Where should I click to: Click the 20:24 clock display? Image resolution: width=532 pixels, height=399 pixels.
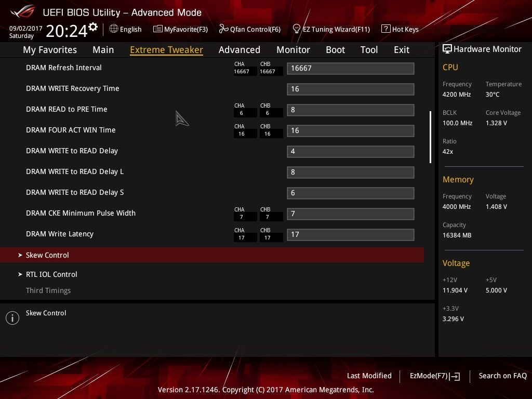(67, 31)
